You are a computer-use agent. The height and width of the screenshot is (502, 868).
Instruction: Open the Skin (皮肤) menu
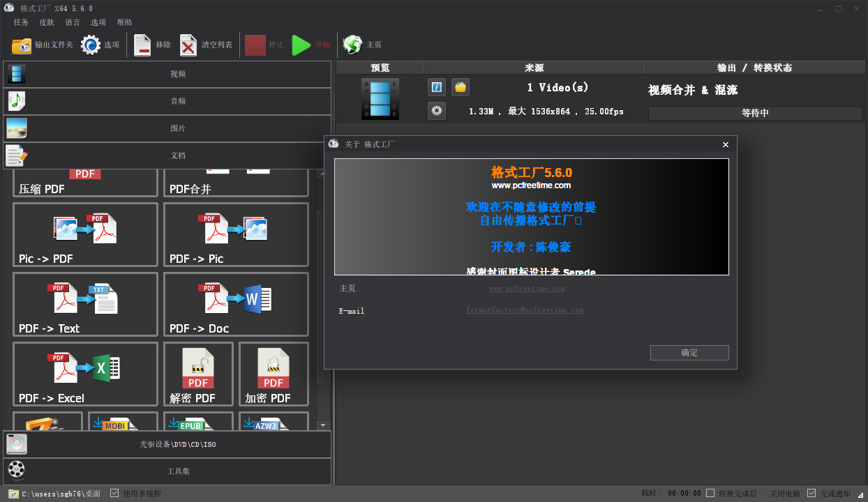[47, 22]
